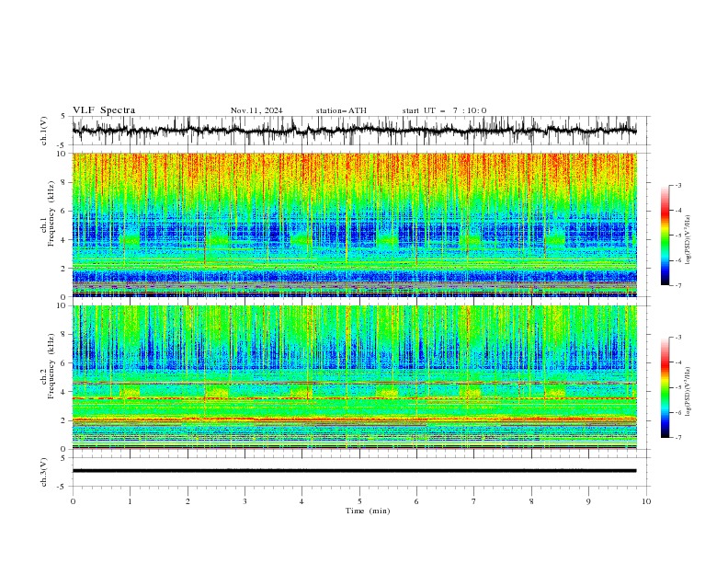Click the "4" minute tick on time axis

[x=301, y=501]
